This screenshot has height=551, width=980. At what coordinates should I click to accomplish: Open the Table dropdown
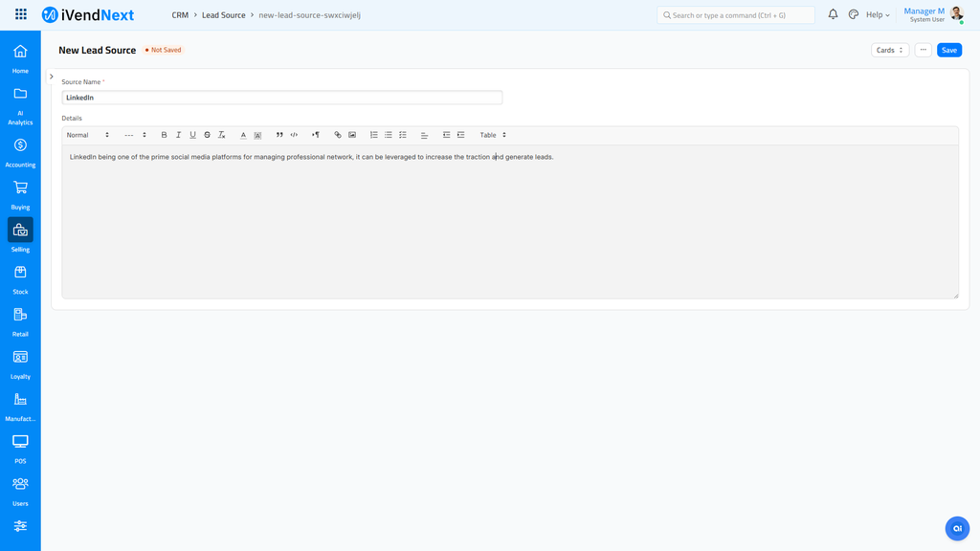coord(493,135)
